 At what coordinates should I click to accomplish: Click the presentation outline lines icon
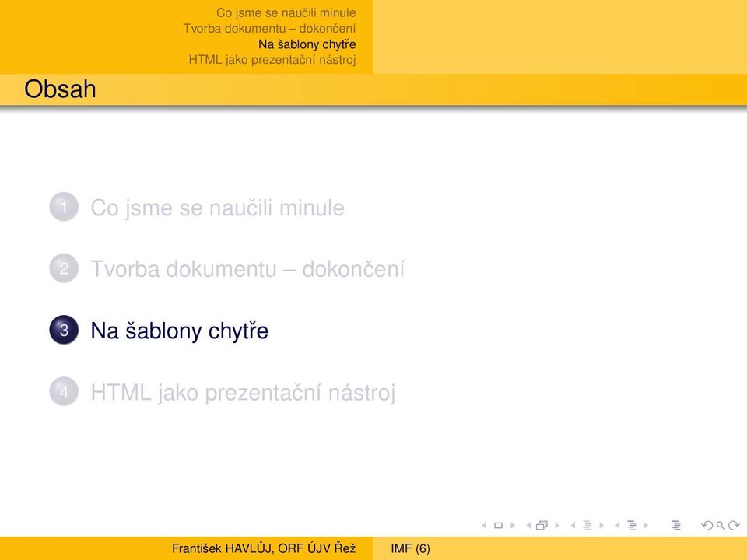[x=676, y=526]
